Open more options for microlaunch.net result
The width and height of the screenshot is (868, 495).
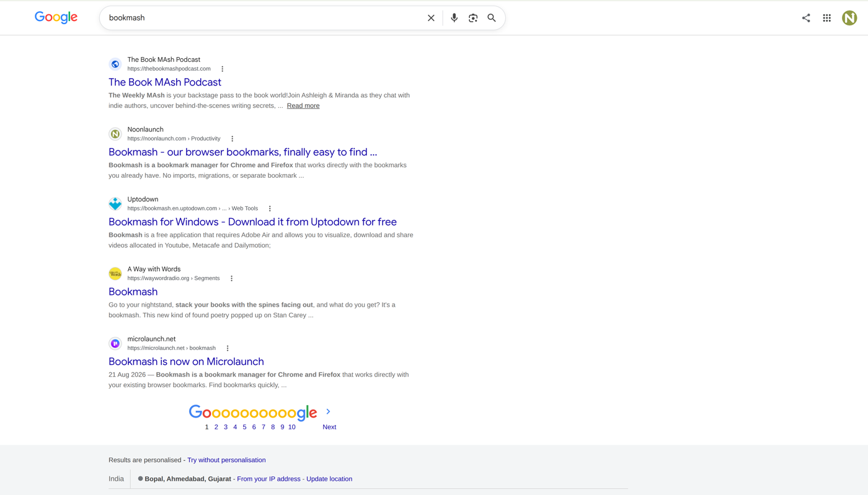point(228,348)
